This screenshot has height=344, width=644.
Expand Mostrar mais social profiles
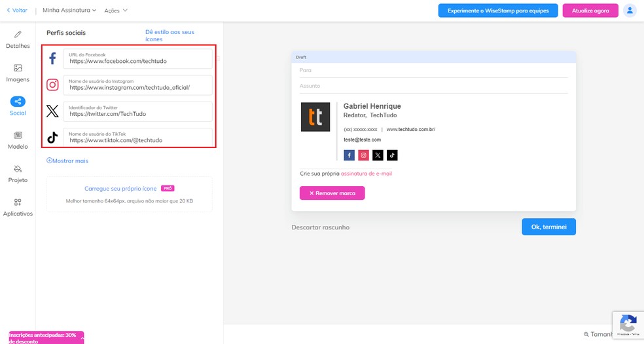click(x=67, y=161)
